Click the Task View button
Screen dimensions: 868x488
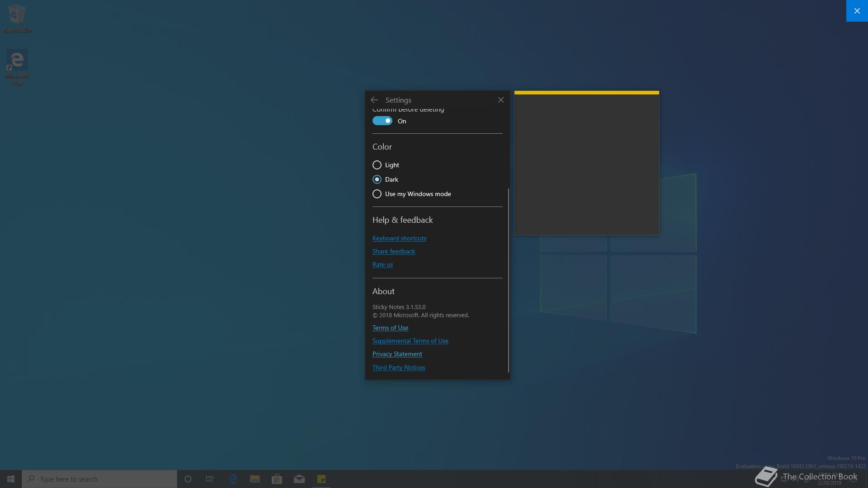pyautogui.click(x=210, y=479)
